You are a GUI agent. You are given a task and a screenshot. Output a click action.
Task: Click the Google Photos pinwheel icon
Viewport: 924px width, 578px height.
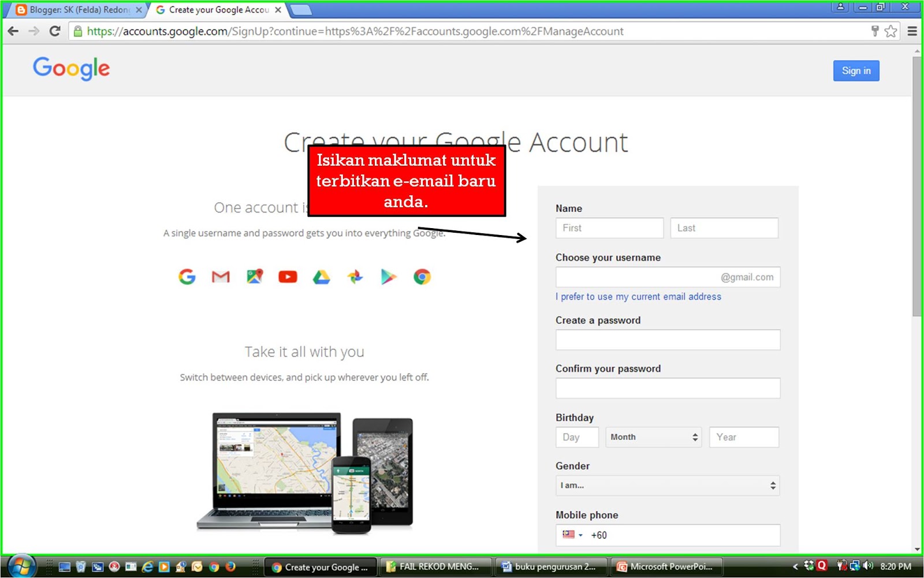pyautogui.click(x=355, y=277)
